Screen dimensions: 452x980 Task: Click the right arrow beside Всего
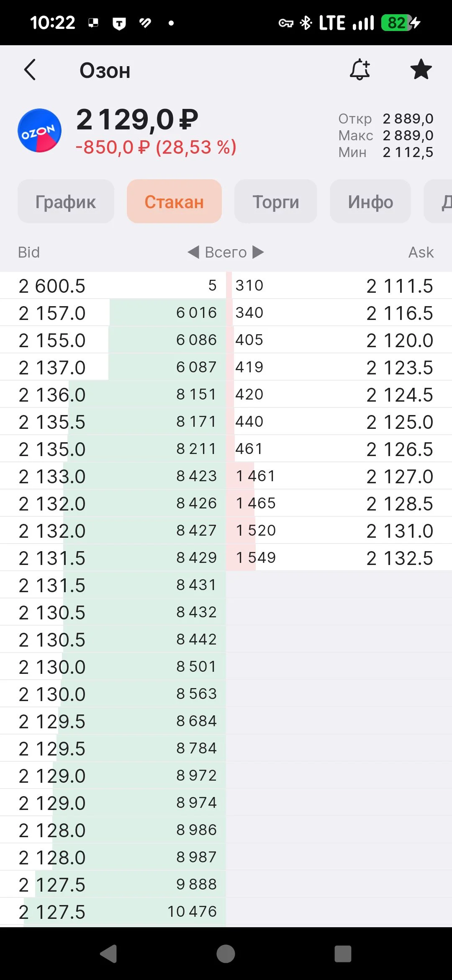pos(258,252)
